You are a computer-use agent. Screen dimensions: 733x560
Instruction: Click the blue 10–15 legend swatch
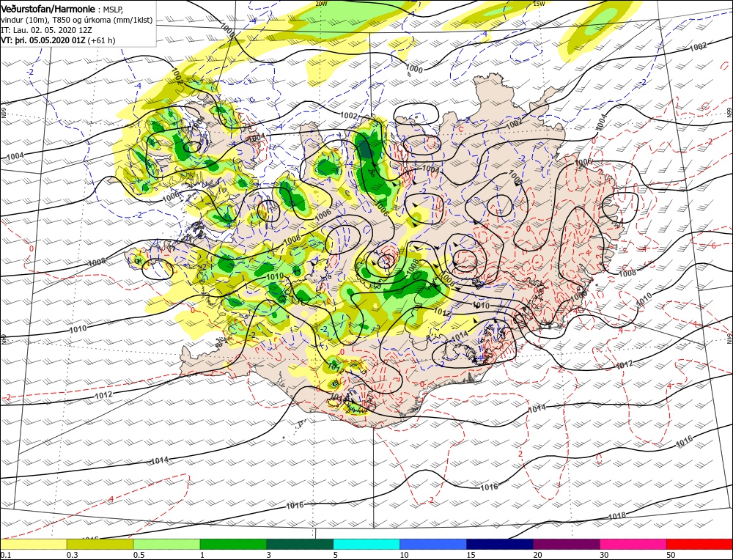click(x=433, y=544)
